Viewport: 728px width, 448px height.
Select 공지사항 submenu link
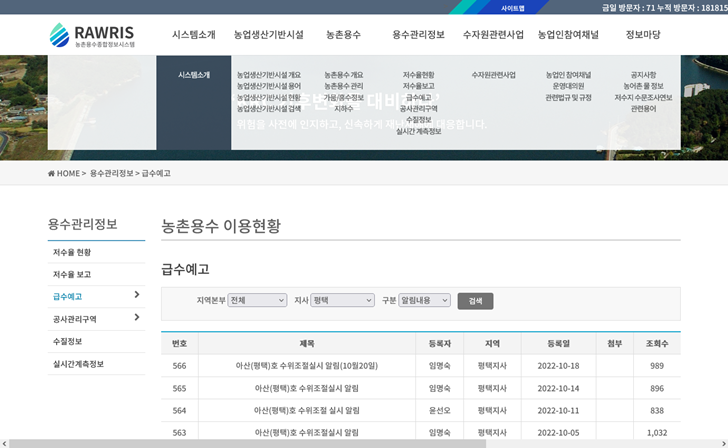tap(643, 75)
